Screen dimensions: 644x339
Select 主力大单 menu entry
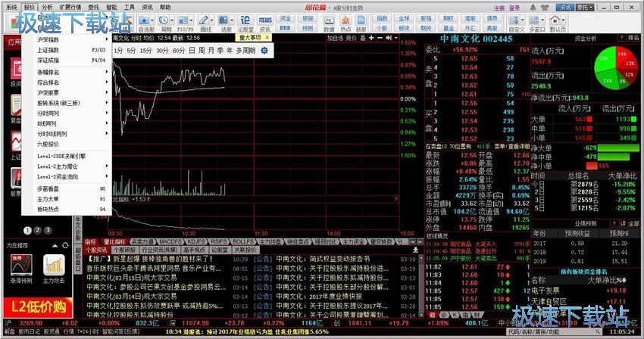pyautogui.click(x=67, y=199)
